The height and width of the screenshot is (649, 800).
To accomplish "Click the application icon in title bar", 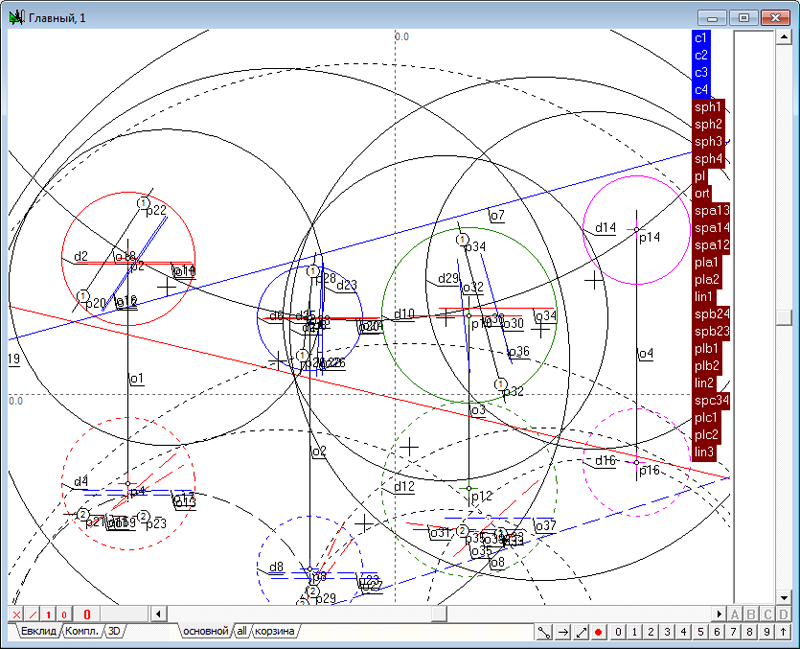I will pyautogui.click(x=16, y=18).
